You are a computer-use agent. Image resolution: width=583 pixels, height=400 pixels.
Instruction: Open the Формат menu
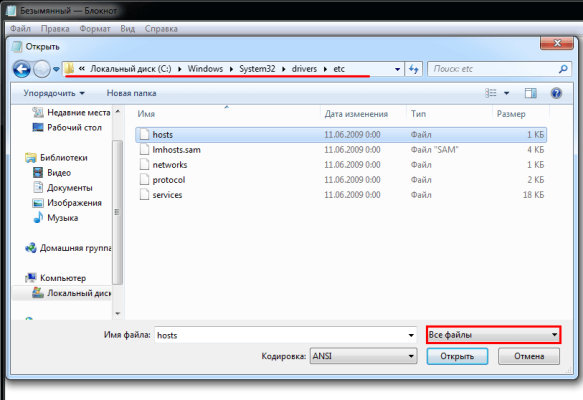(95, 29)
